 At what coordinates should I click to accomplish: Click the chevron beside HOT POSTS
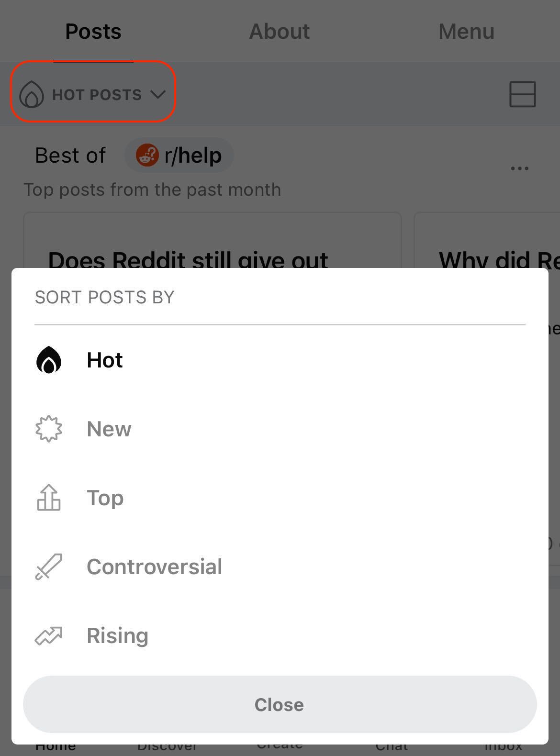158,94
